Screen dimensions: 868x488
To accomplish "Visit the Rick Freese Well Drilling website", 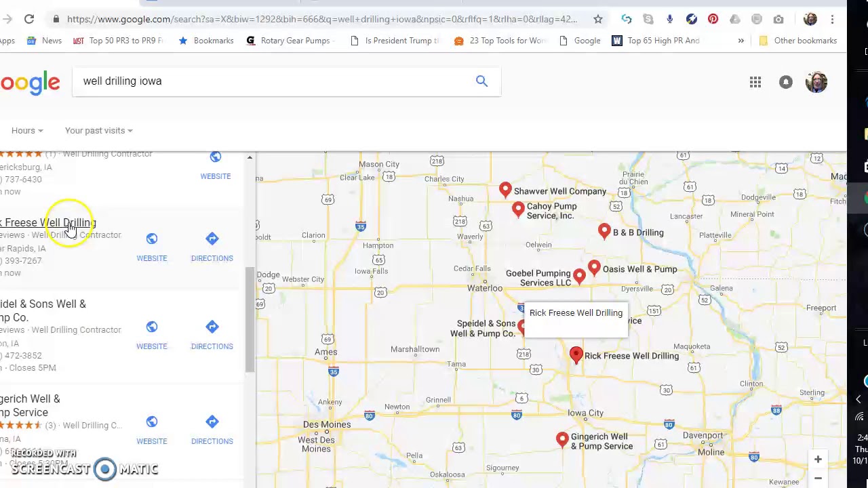I will (152, 246).
